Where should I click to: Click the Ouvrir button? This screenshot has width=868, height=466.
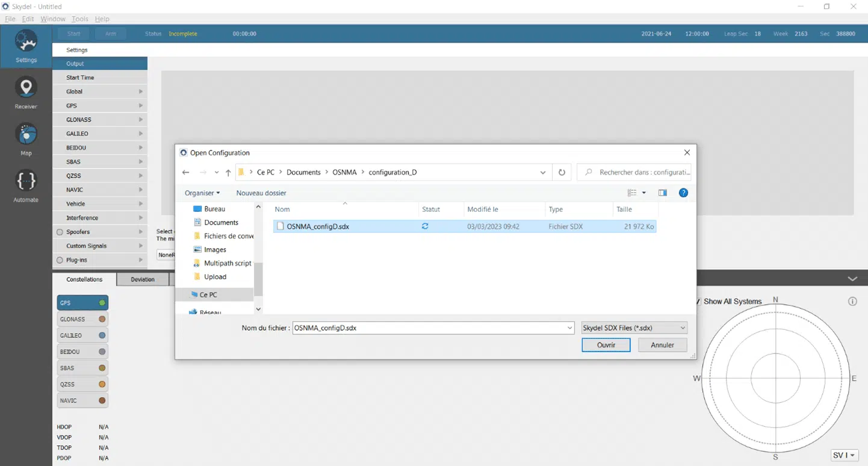(x=606, y=345)
